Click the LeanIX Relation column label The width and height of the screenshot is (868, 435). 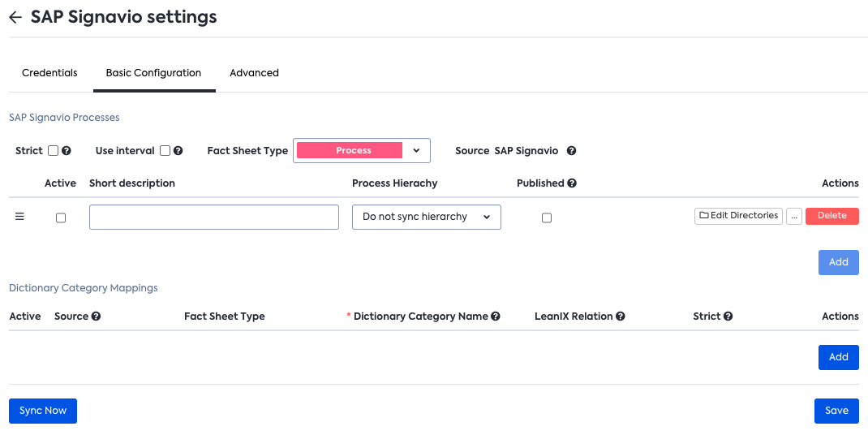click(x=574, y=316)
